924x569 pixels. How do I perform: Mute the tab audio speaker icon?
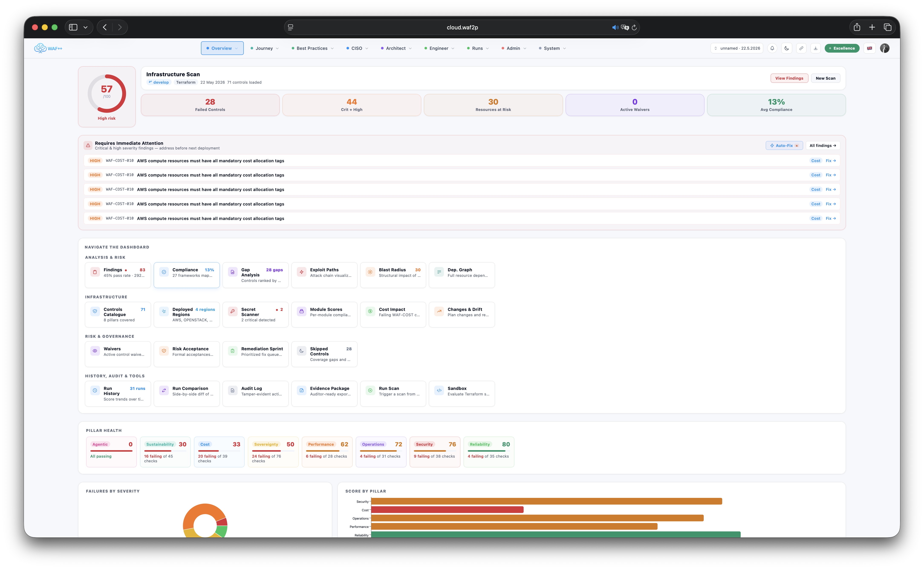click(x=615, y=27)
